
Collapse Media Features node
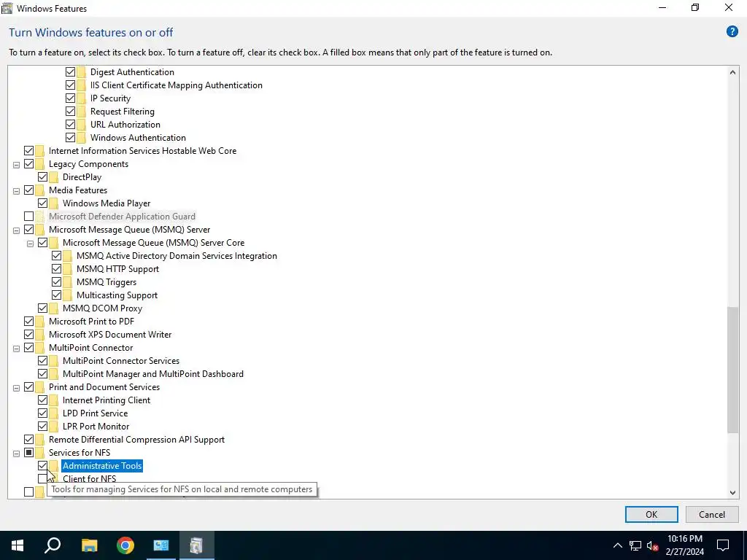pos(16,191)
